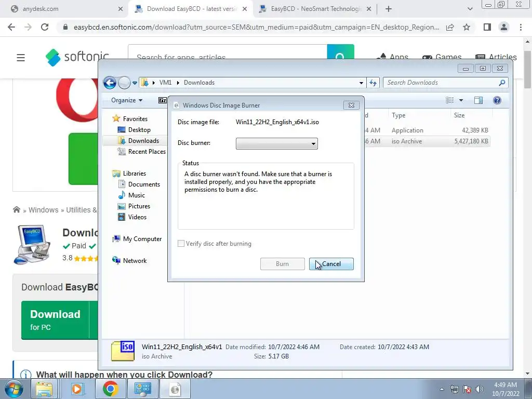Open Softonic hamburger menu
532x399 pixels.
point(21,58)
